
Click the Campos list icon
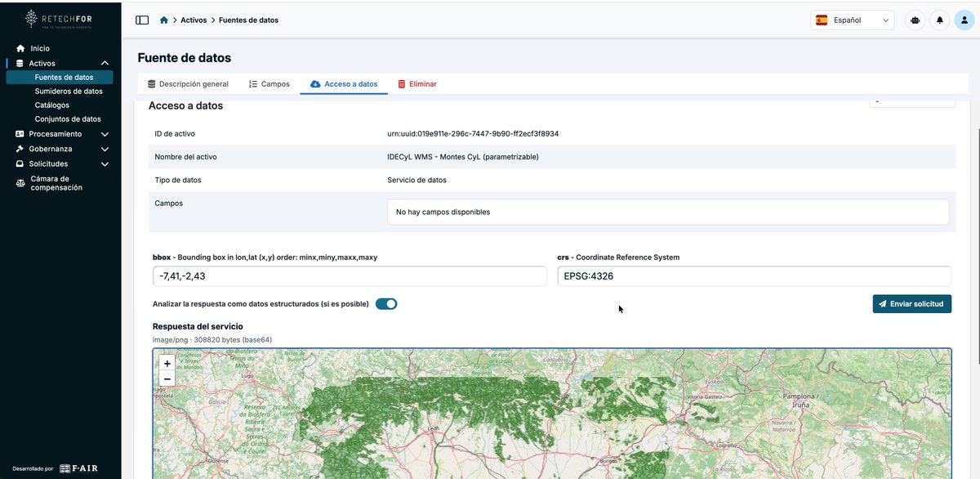(x=253, y=83)
